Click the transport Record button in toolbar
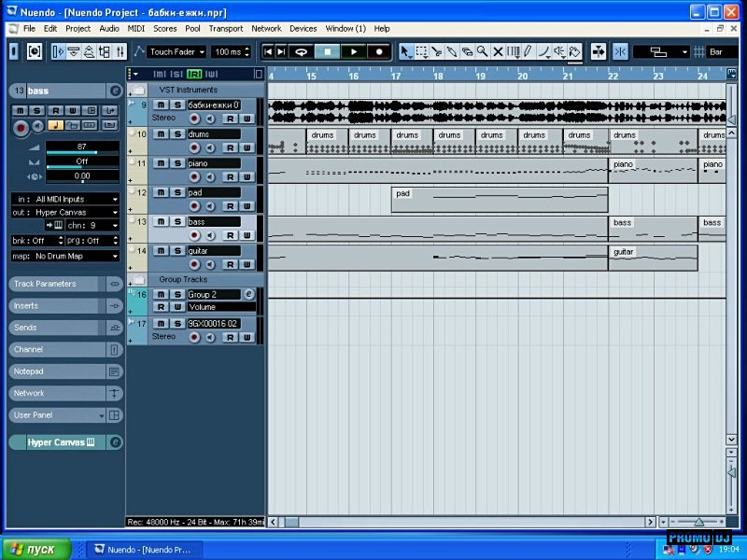This screenshot has height=560, width=747. [379, 52]
